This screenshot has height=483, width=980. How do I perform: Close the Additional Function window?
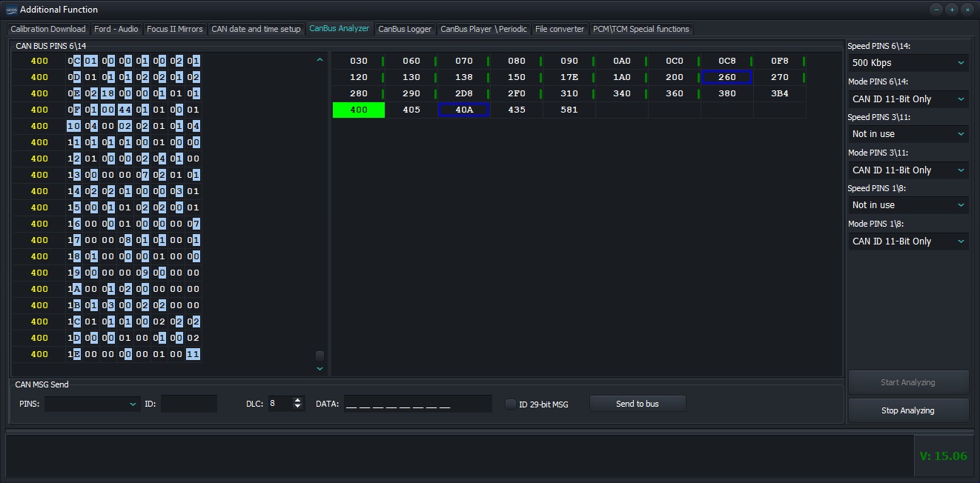tap(967, 10)
